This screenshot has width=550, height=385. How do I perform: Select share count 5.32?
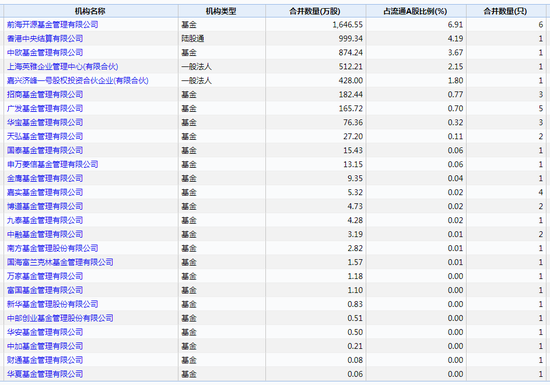click(x=355, y=192)
